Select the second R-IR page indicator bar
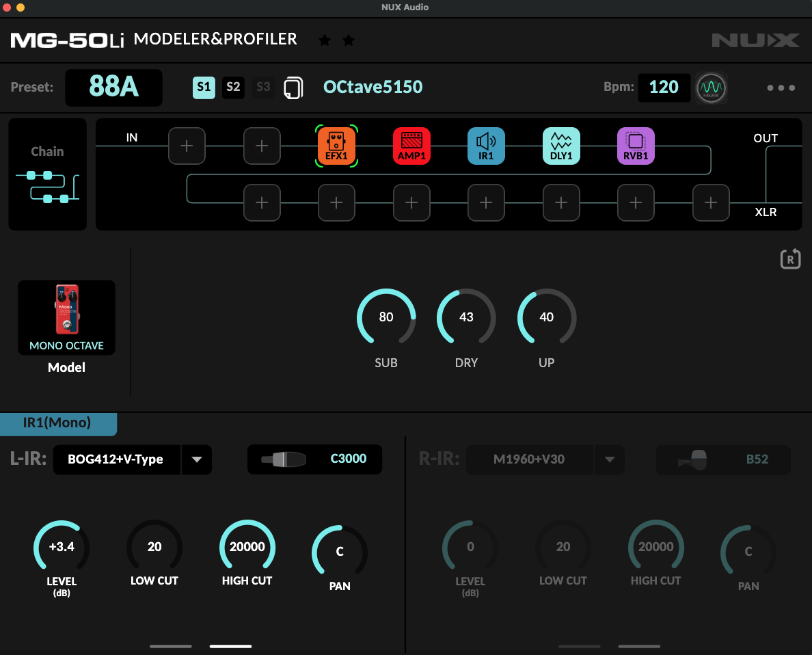 639,646
